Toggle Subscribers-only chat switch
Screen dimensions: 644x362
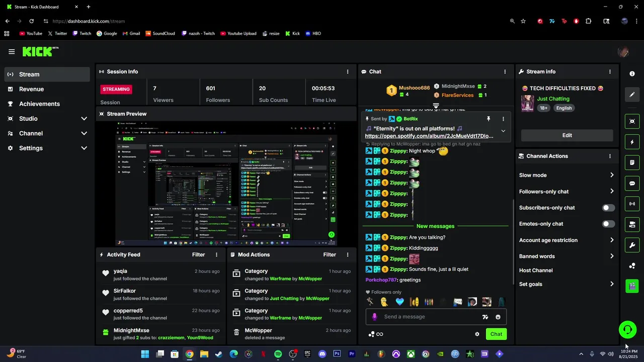tap(608, 208)
